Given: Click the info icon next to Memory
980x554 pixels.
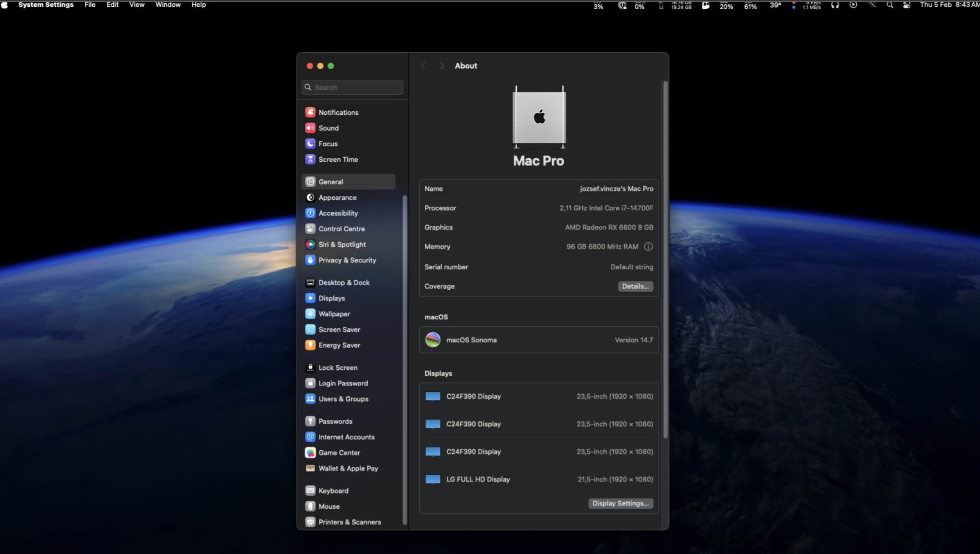Looking at the screenshot, I should pyautogui.click(x=648, y=247).
